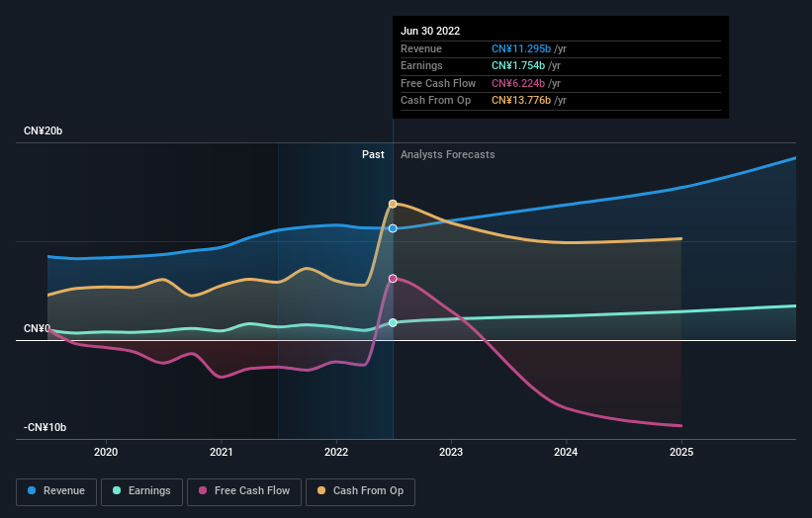Select the 2023 x-axis label
Viewport: 812px width, 518px height.
451,452
